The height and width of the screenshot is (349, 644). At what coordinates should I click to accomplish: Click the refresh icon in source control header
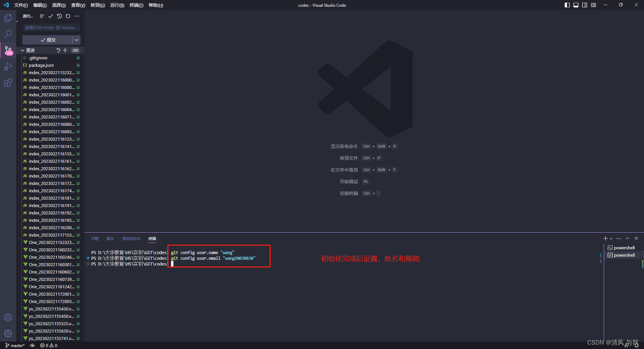point(68,16)
